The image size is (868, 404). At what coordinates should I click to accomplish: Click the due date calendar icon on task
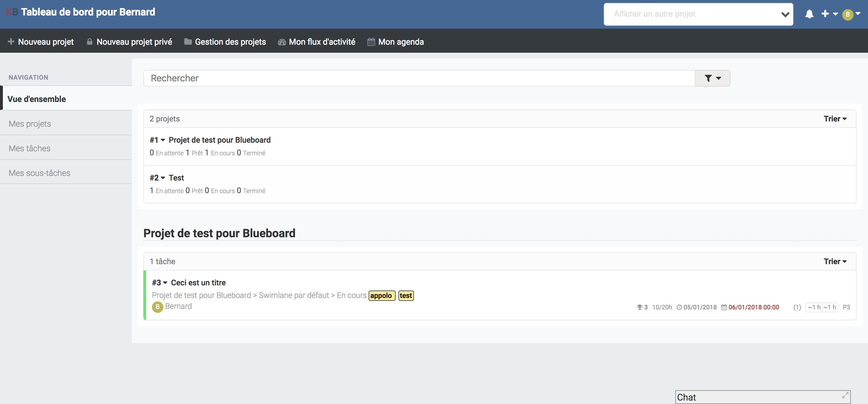[724, 307]
